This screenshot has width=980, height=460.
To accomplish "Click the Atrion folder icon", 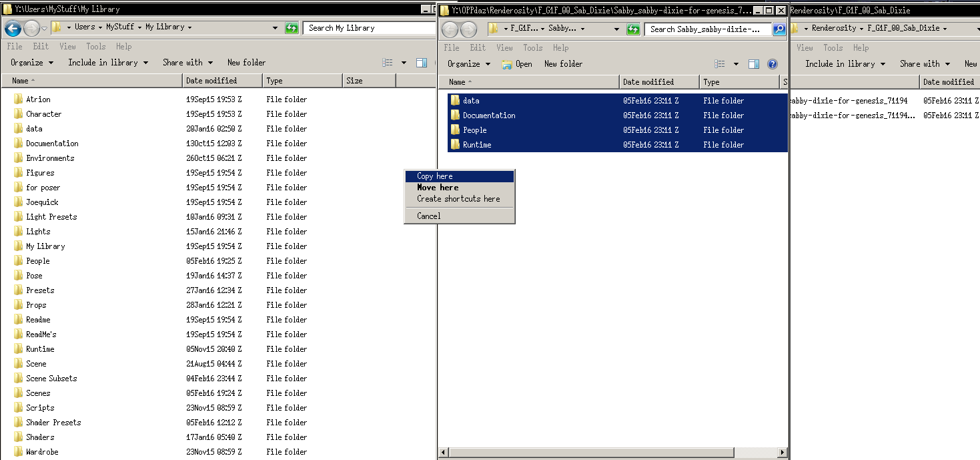I will tap(18, 99).
